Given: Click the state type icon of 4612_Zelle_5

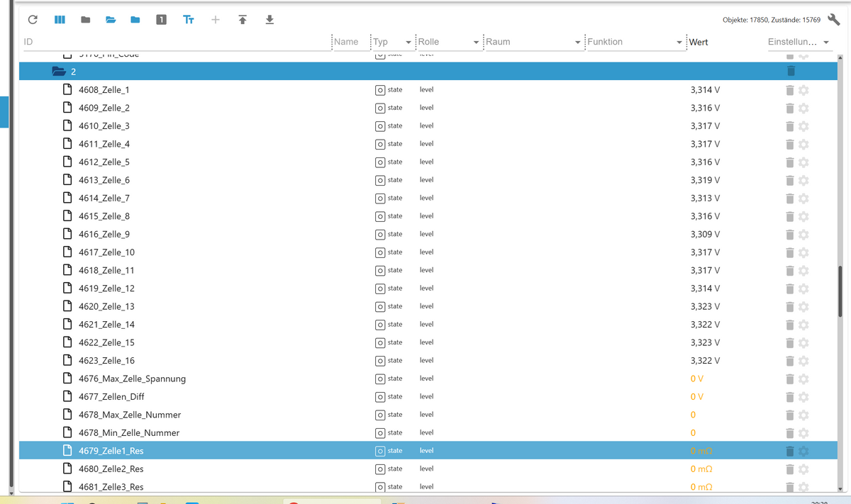Looking at the screenshot, I should 380,162.
